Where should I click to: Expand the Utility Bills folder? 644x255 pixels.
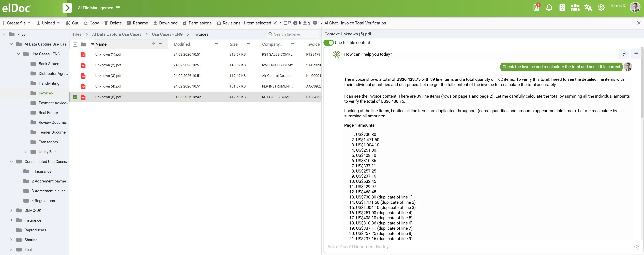click(x=25, y=152)
